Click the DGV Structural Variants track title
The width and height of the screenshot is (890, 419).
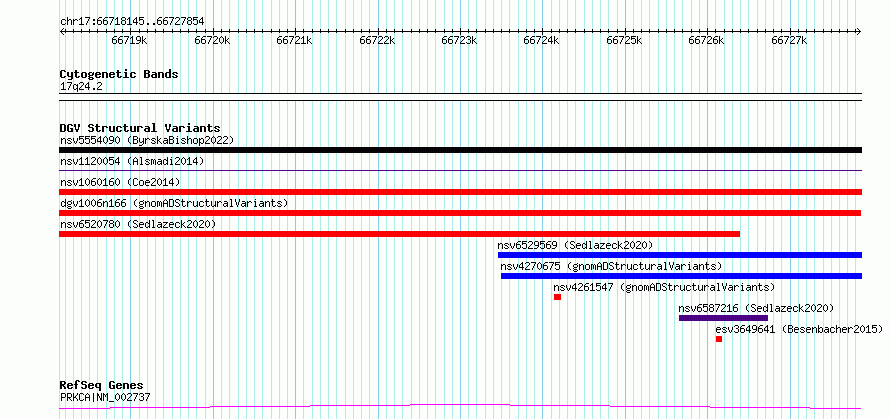(140, 128)
